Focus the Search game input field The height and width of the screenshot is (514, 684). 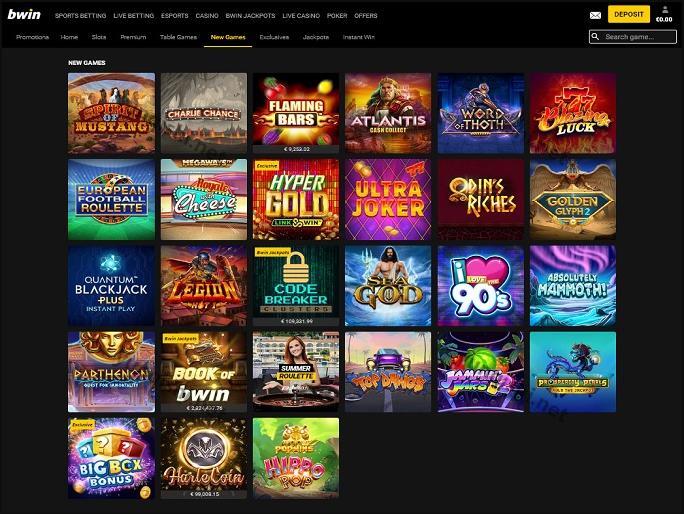pyautogui.click(x=633, y=37)
